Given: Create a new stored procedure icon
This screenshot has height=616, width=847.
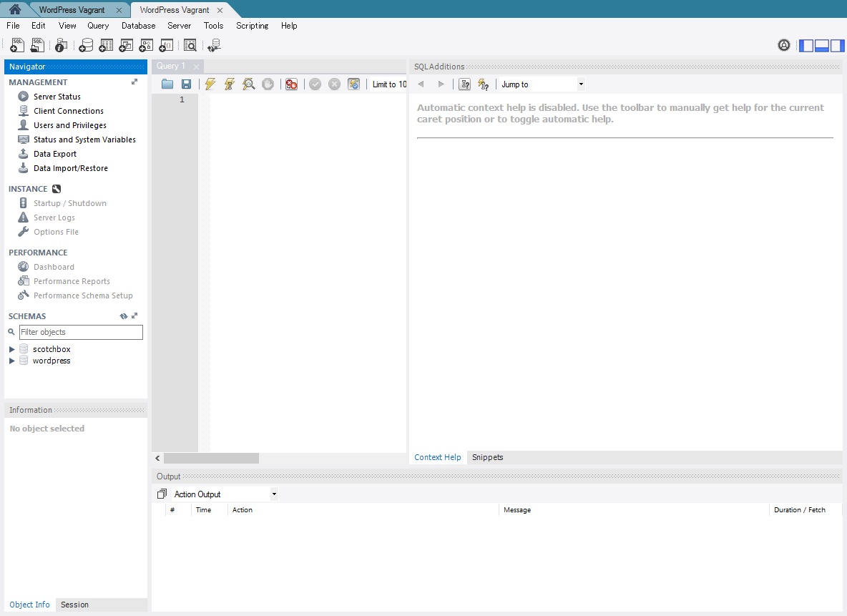Looking at the screenshot, I should pos(146,45).
